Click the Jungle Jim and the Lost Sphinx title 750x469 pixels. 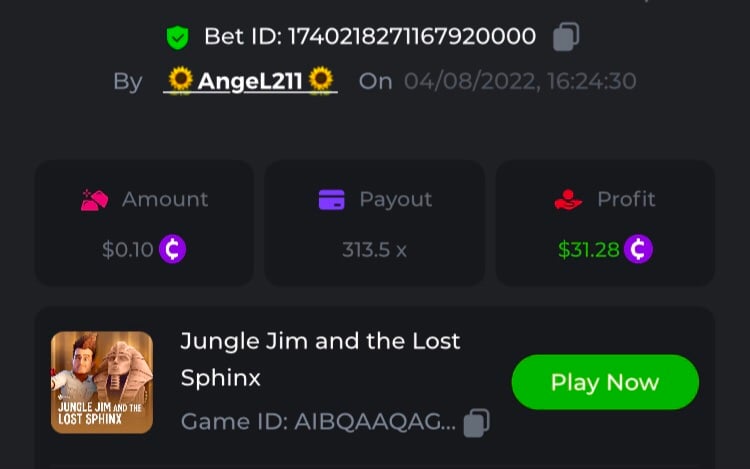320,359
